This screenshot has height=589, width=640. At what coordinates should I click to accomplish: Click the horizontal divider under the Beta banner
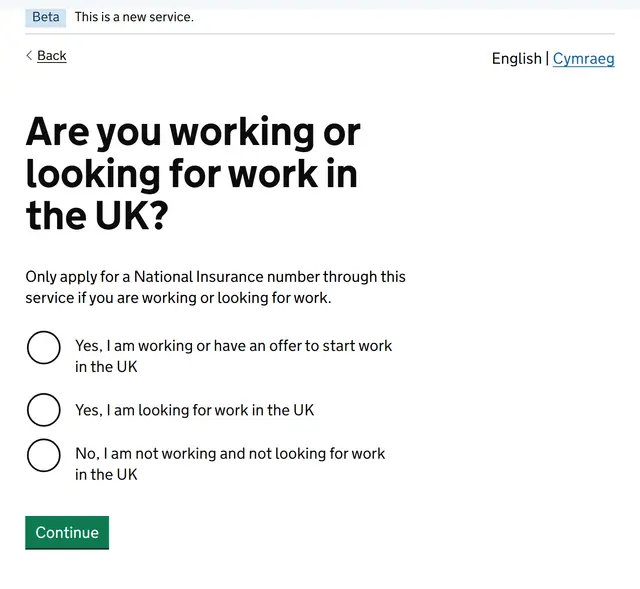[x=320, y=34]
